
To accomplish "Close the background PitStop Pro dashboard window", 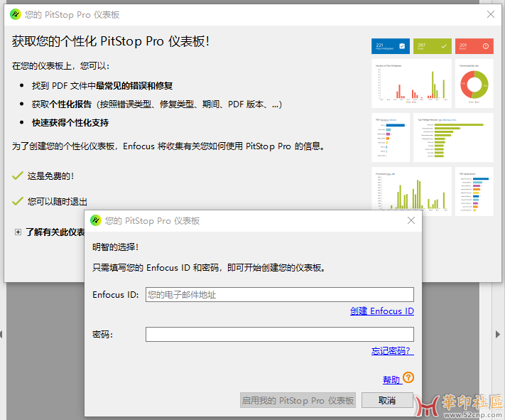I will [x=491, y=14].
